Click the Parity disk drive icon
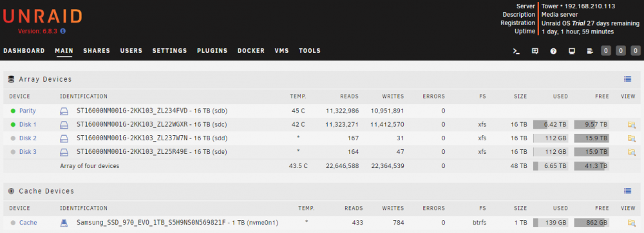644x233 pixels. 64,111
